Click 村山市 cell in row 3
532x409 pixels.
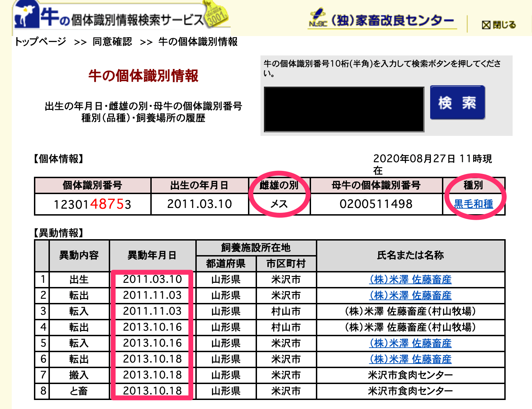pos(286,311)
